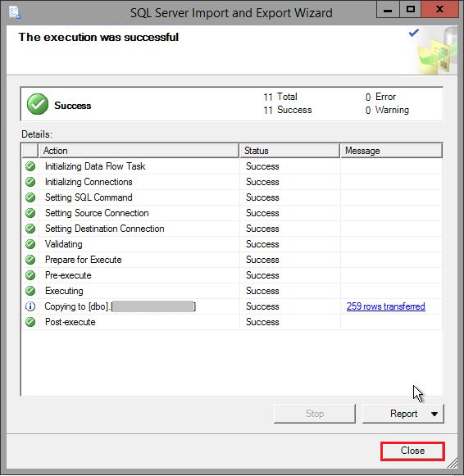
Task: Click info icon beside Copying to [dbo]
Action: [x=30, y=306]
